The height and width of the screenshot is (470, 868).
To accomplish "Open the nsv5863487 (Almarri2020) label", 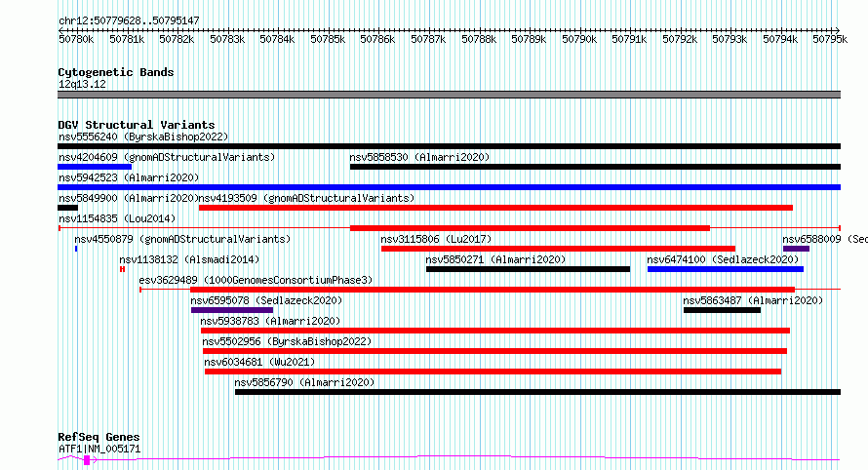I will [x=753, y=300].
